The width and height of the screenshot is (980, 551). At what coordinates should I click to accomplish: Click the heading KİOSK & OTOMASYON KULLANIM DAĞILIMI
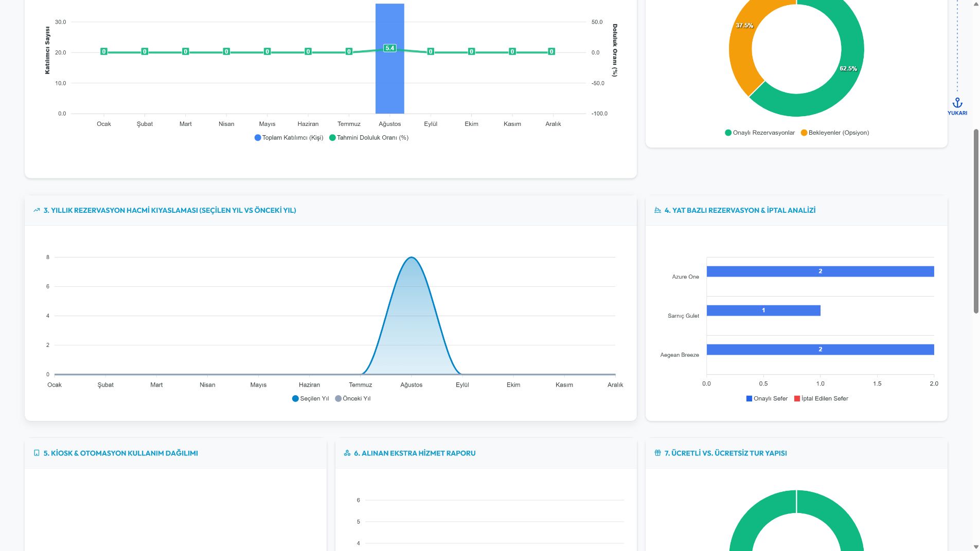(x=121, y=453)
